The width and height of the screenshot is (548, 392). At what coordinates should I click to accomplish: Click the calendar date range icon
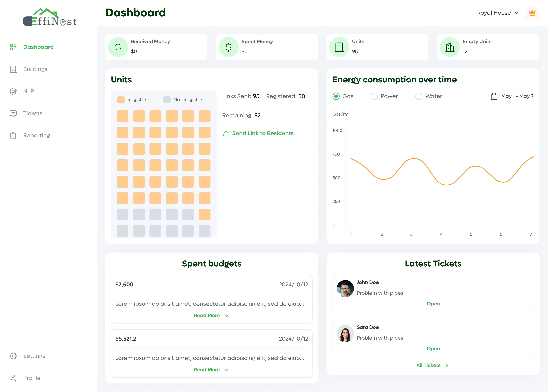494,96
